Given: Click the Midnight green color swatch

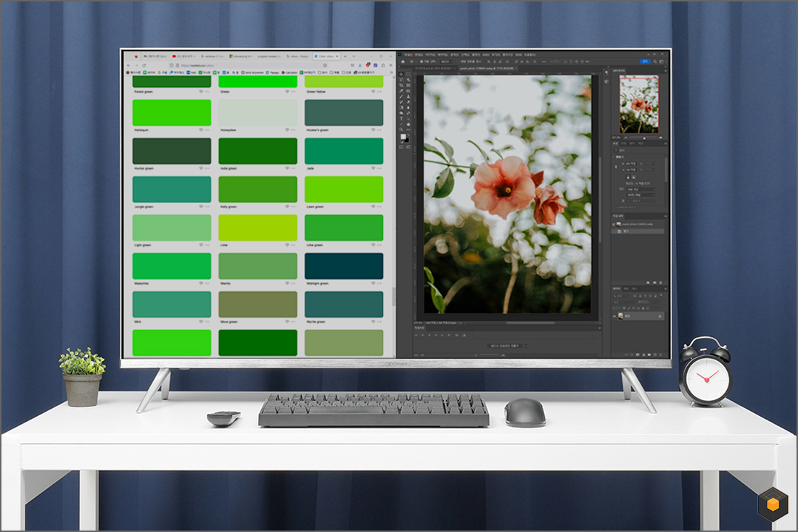Looking at the screenshot, I should click(344, 266).
